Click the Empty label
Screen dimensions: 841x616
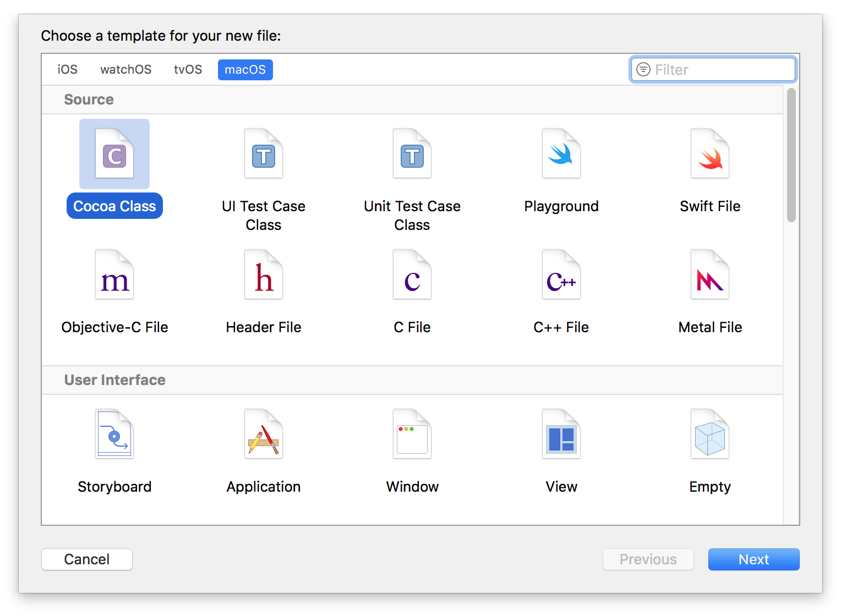[710, 487]
